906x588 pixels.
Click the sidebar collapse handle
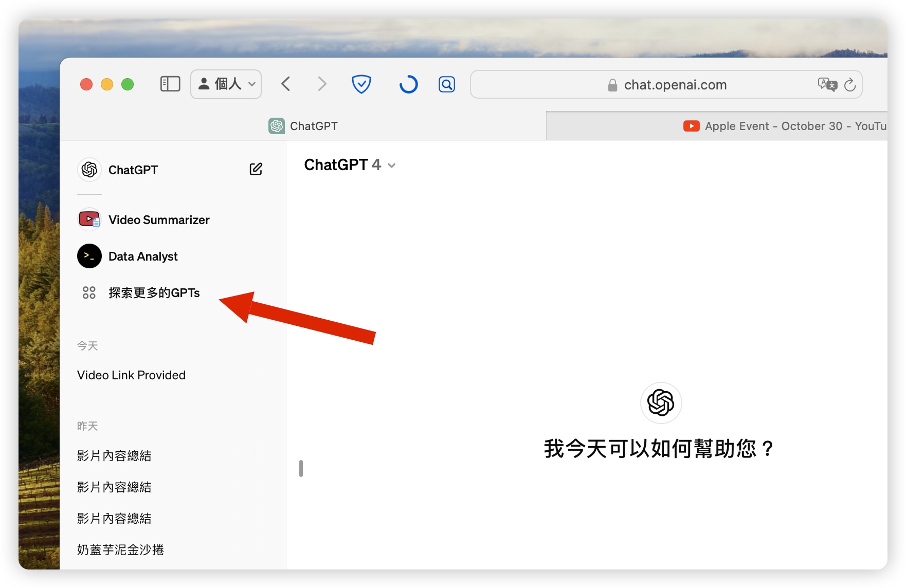click(x=301, y=468)
